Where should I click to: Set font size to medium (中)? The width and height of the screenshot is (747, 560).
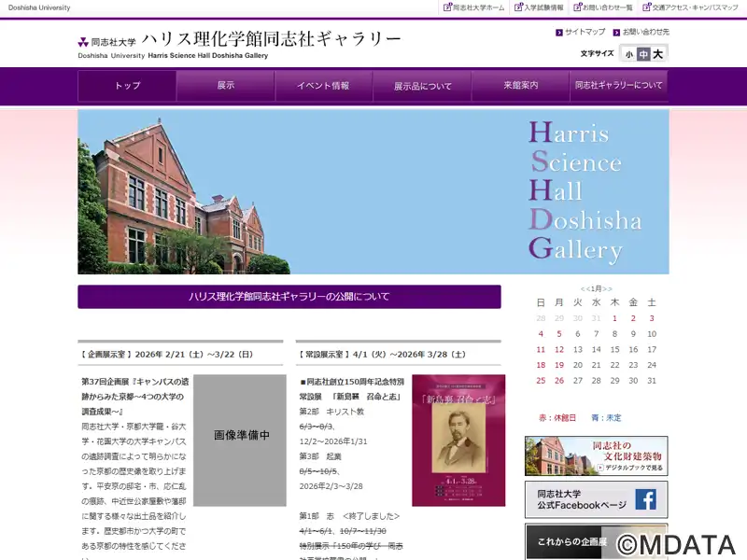643,54
